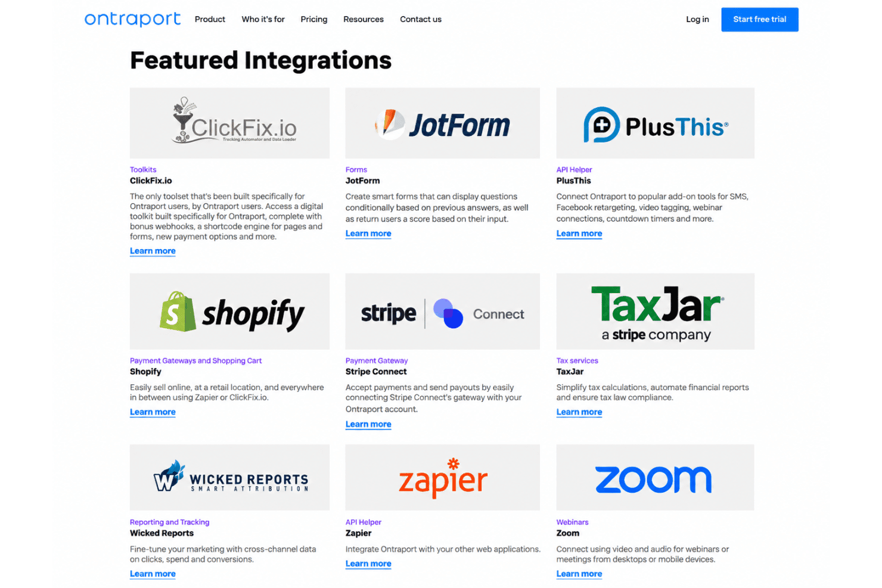Open the Wicked Reports logo card
882x588 pixels.
[229, 477]
